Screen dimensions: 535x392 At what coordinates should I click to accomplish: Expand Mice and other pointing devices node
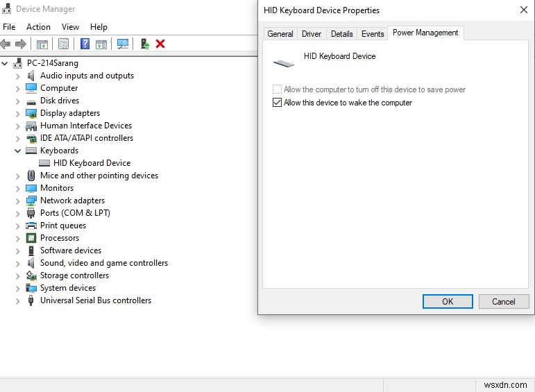17,176
